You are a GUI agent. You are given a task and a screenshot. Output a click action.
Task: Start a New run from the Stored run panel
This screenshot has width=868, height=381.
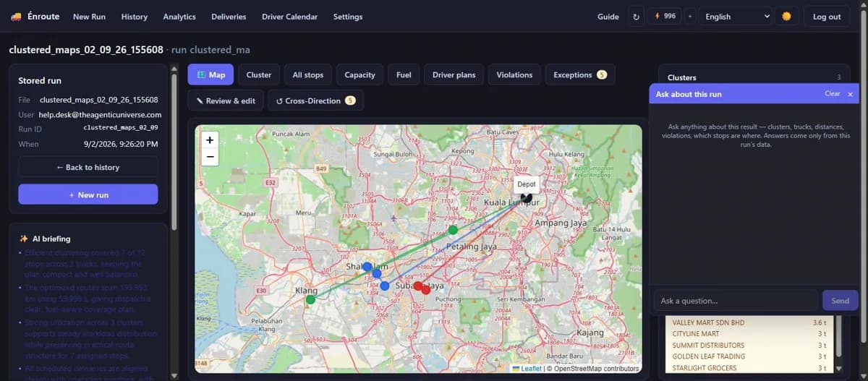click(88, 194)
